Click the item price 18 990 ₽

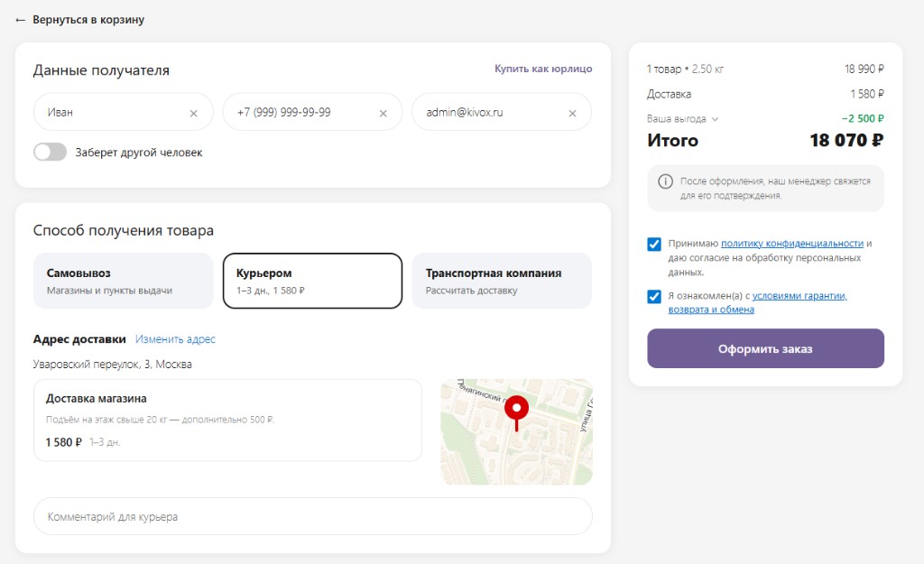click(x=864, y=69)
